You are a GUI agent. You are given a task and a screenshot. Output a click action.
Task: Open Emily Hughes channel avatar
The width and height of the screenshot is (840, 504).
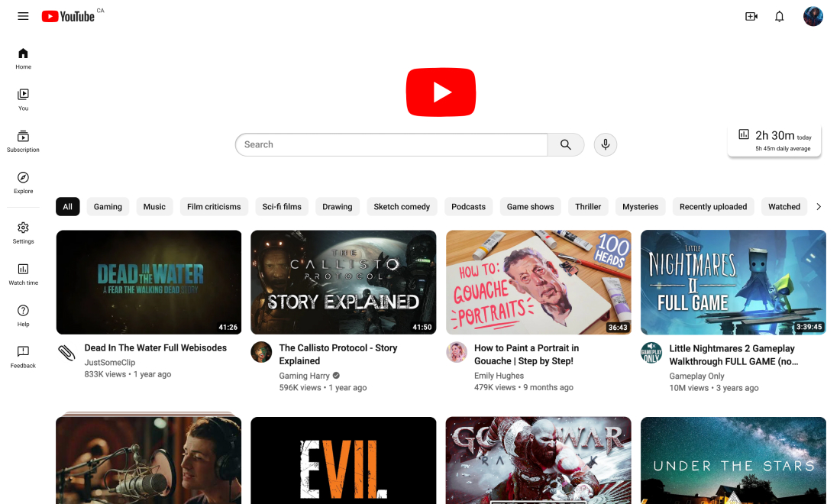tap(457, 353)
